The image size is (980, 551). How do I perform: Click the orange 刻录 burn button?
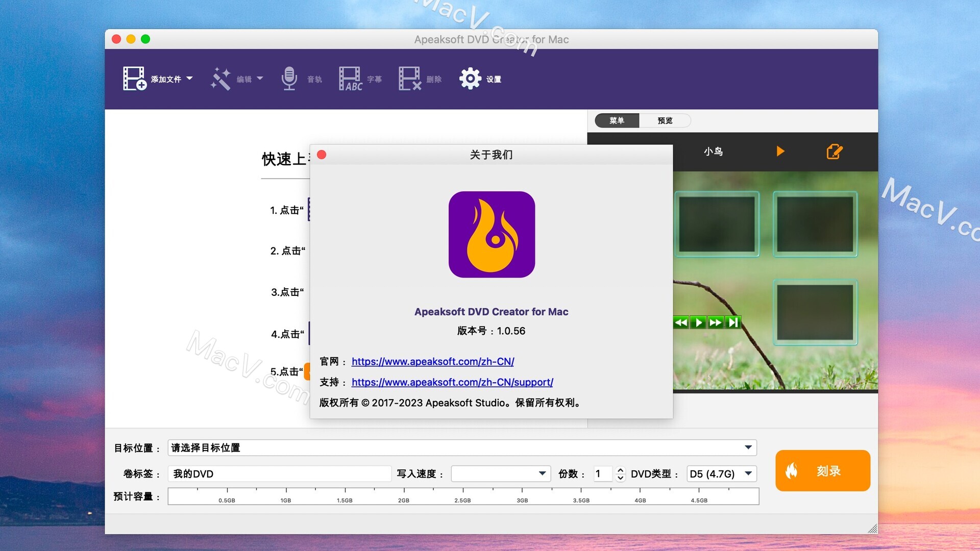point(822,470)
